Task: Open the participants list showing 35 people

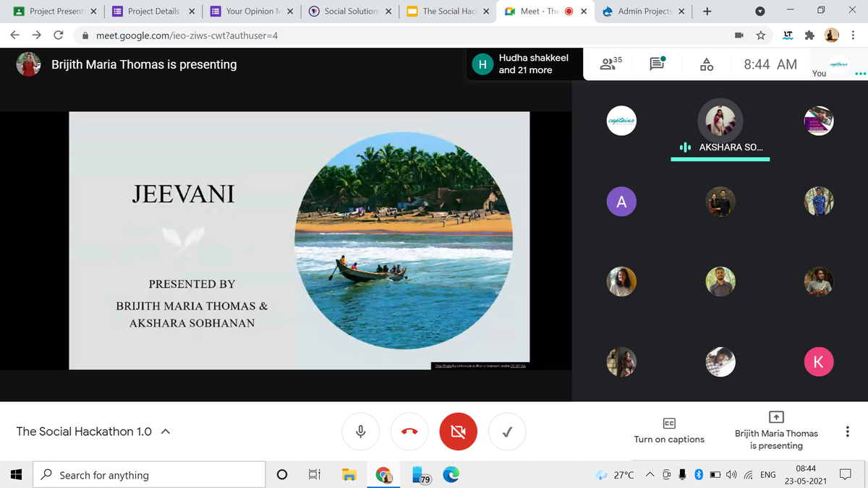Action: (x=610, y=64)
